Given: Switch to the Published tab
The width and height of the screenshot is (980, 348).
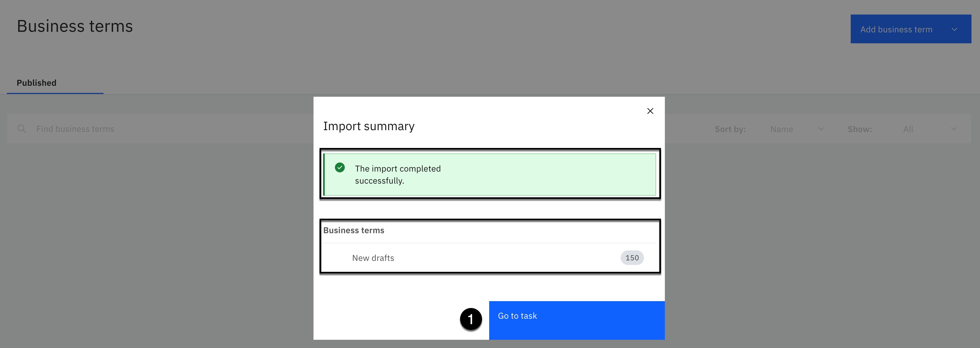Looking at the screenshot, I should click(37, 83).
